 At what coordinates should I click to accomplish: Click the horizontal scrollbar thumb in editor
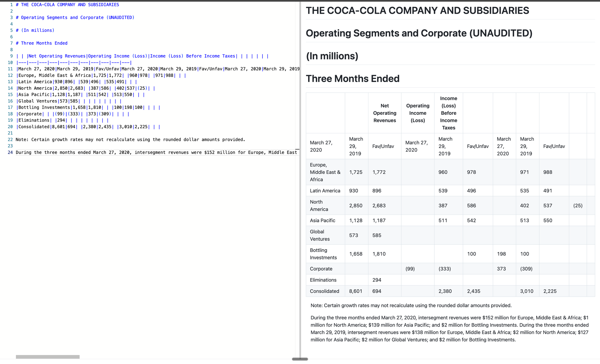pos(48,357)
